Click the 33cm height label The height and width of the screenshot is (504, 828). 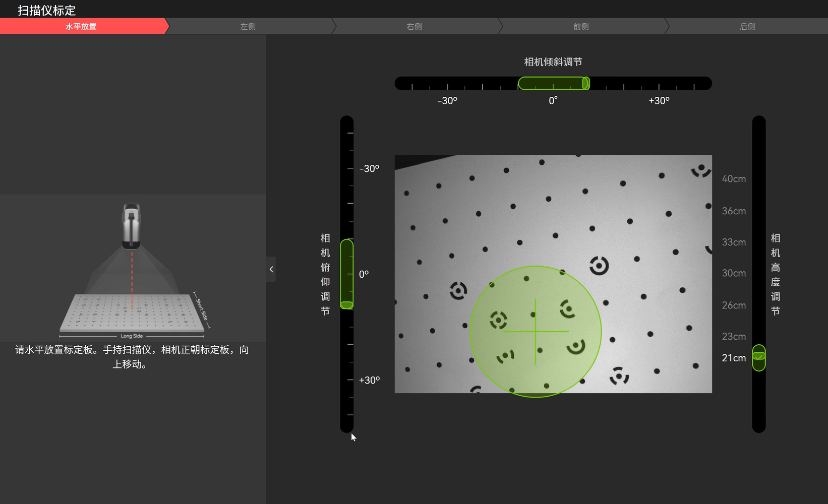click(x=733, y=242)
